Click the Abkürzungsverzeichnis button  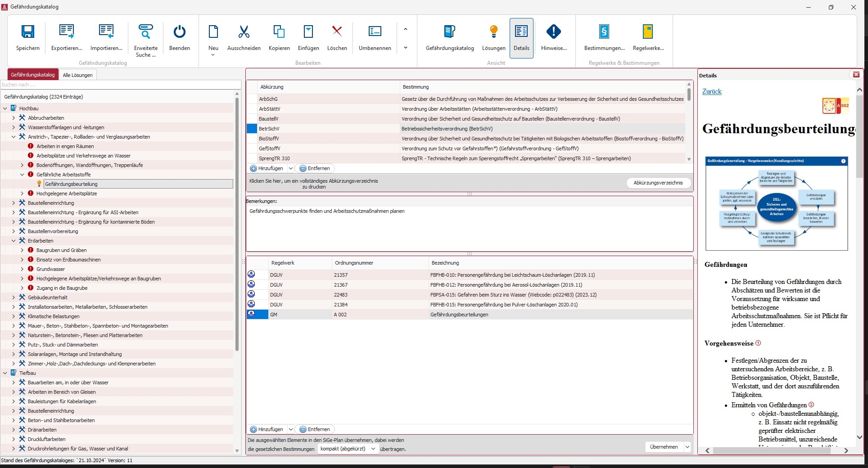point(658,183)
